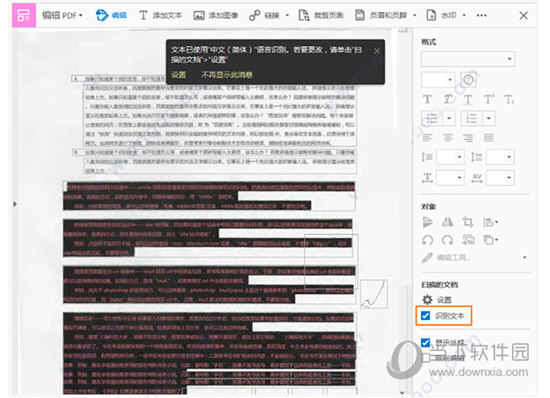
Task: Open the 编辑工具 (Edit Using) dropdown
Action: pyautogui.click(x=475, y=258)
